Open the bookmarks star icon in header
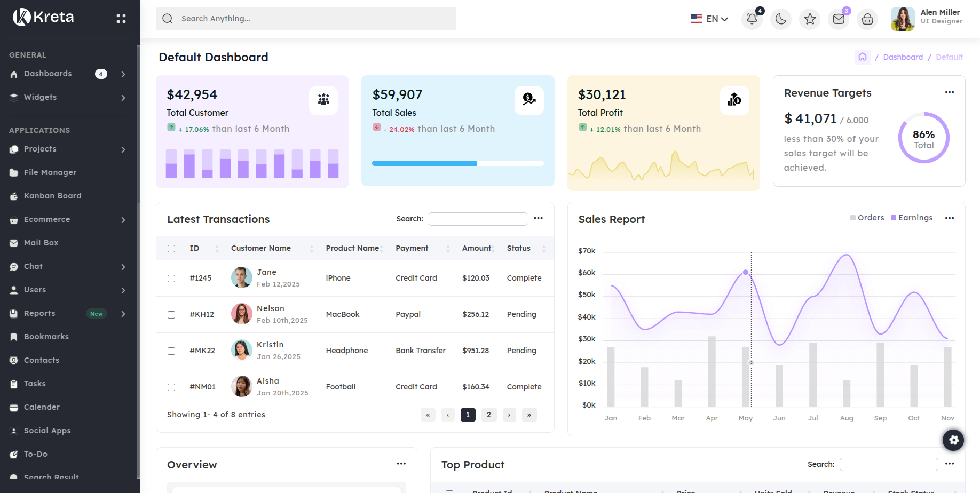Screen dimensions: 980x493 click(810, 19)
